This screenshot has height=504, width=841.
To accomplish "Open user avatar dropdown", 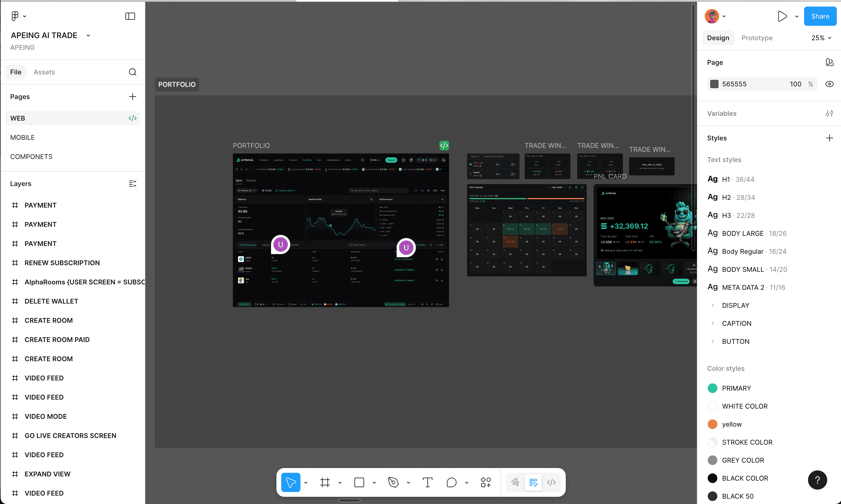I will [724, 16].
